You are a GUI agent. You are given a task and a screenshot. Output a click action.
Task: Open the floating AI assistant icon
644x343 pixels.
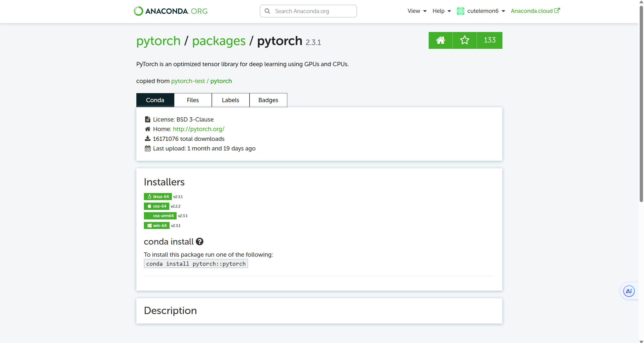coord(629,291)
